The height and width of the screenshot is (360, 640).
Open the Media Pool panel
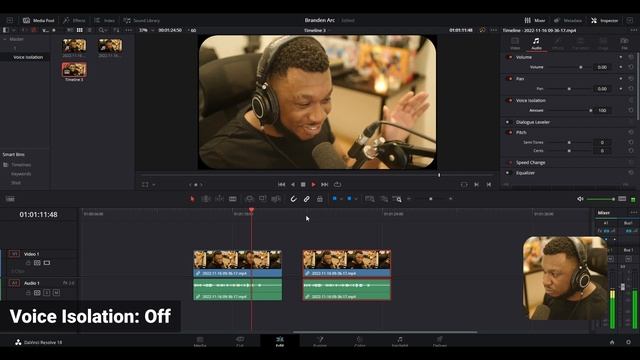click(x=39, y=20)
